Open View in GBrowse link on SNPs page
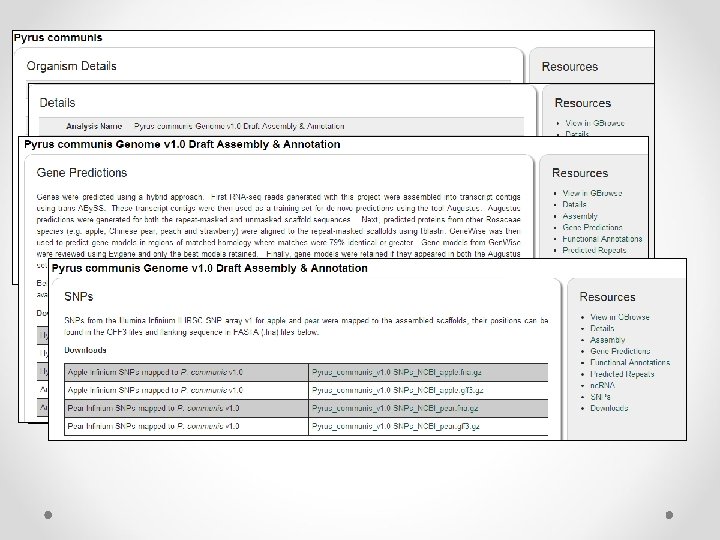720x540 pixels. pos(619,317)
